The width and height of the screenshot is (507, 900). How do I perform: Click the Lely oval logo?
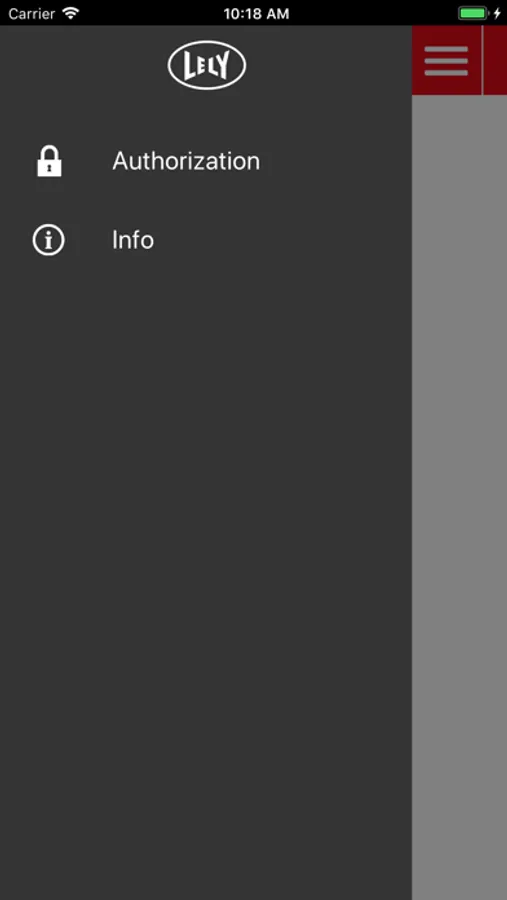pyautogui.click(x=207, y=65)
